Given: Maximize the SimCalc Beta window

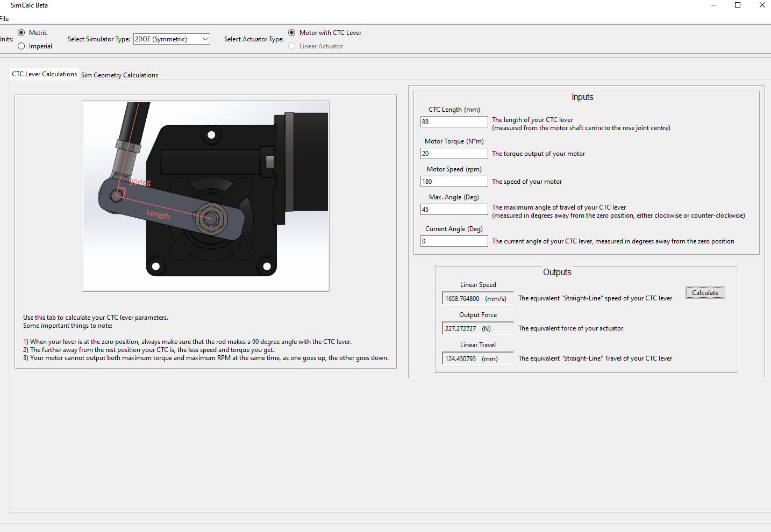Looking at the screenshot, I should click(738, 5).
